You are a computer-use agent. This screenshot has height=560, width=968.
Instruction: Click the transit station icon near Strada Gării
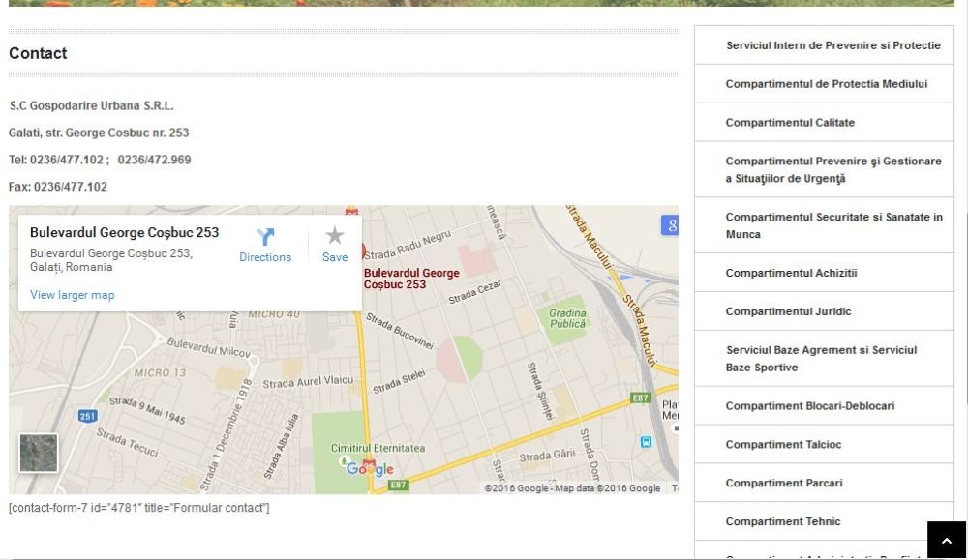coord(645,439)
